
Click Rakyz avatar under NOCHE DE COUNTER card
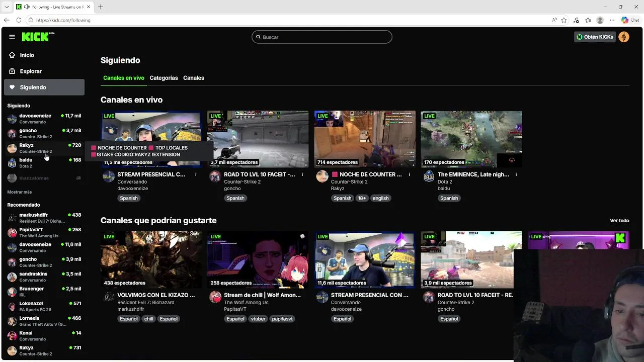[322, 176]
